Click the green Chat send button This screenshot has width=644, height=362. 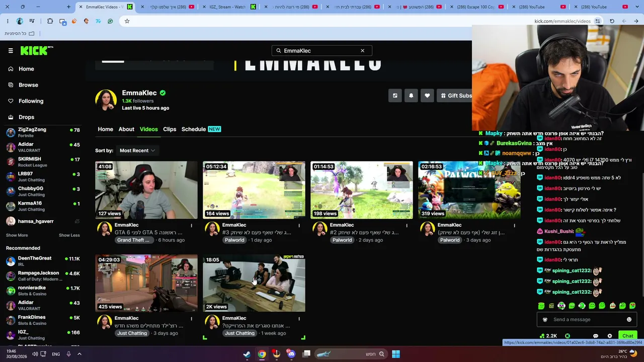click(627, 336)
